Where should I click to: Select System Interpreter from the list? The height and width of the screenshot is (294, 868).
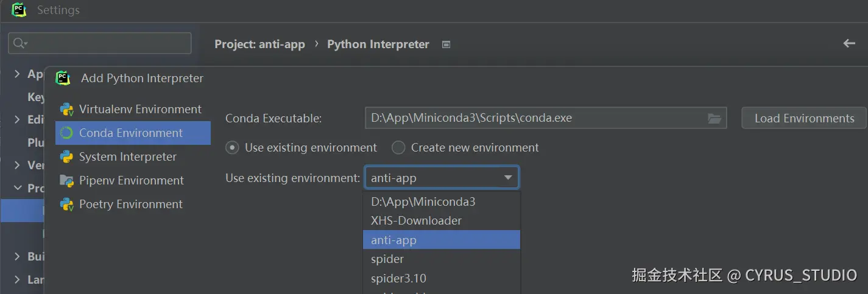click(x=127, y=157)
